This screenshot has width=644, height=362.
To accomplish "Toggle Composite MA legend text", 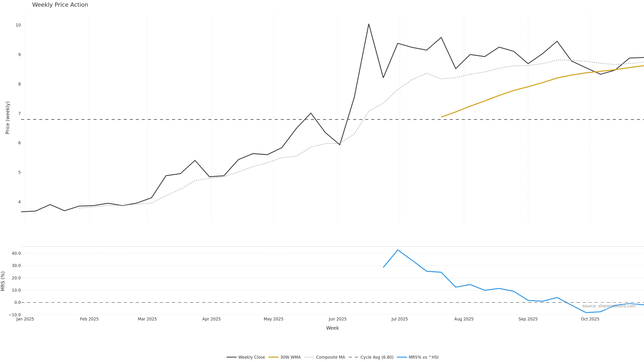I will pos(330,357).
